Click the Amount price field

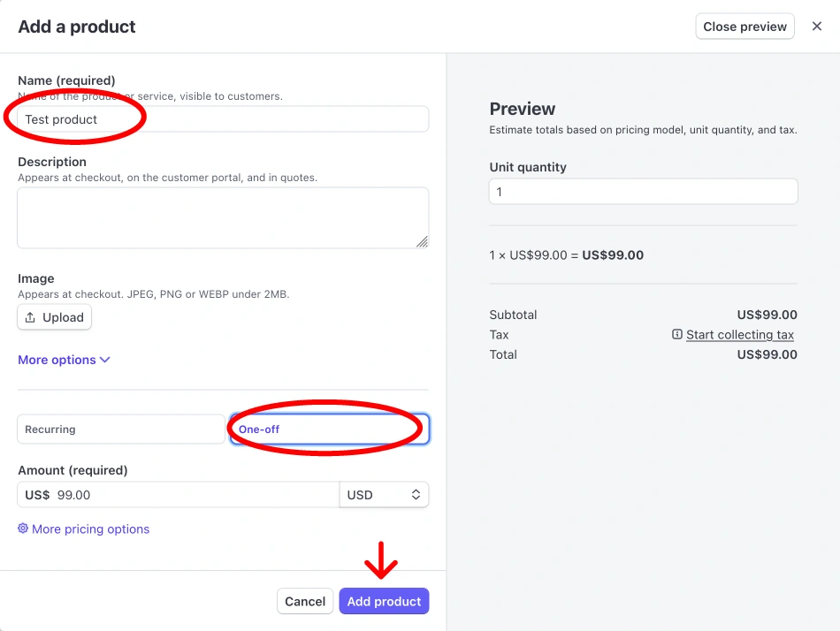[195, 495]
